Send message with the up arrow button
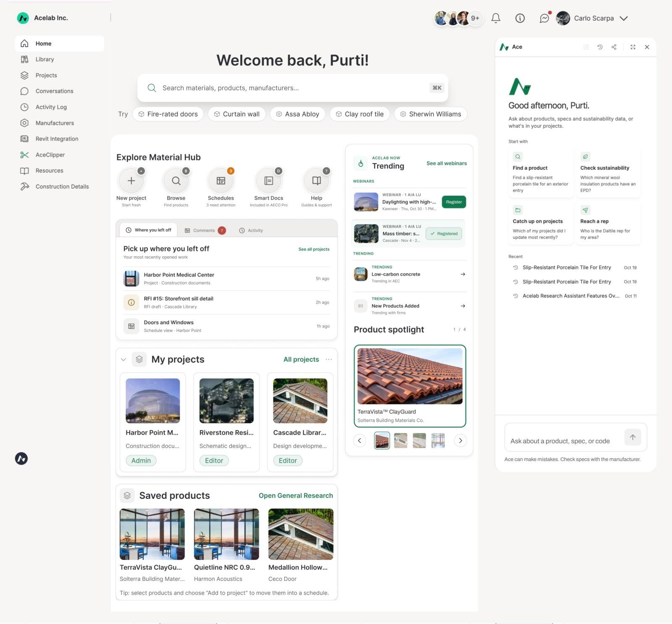This screenshot has width=672, height=624. [633, 437]
